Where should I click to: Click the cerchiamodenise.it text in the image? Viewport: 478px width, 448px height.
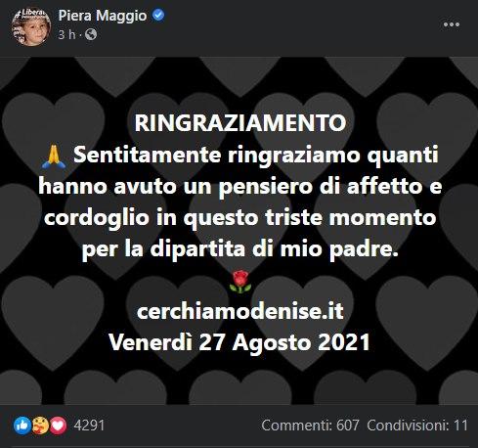240,311
